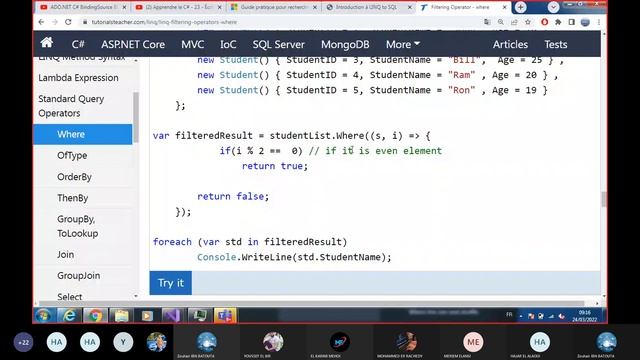Open the tab search chevron button

point(553,7)
